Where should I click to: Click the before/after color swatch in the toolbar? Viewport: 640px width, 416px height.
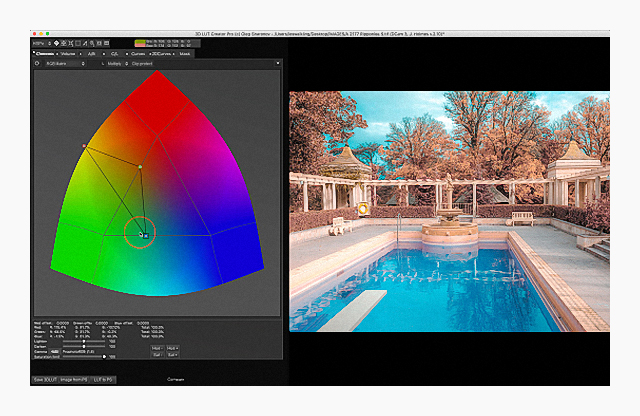140,43
